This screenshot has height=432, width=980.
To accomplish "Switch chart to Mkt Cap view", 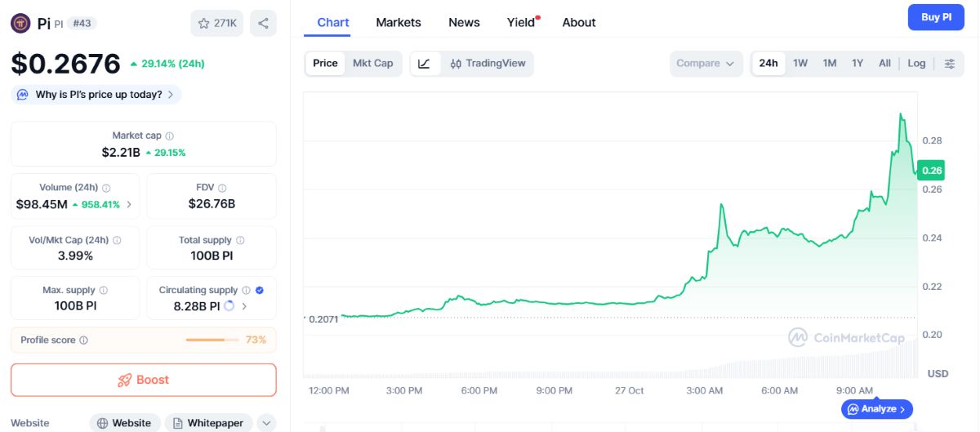I will (372, 64).
